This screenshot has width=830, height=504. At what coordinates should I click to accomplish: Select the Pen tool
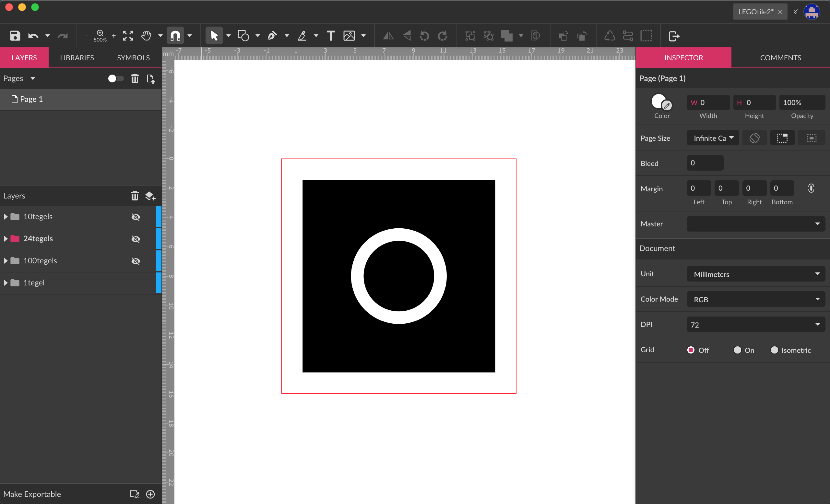pos(272,36)
